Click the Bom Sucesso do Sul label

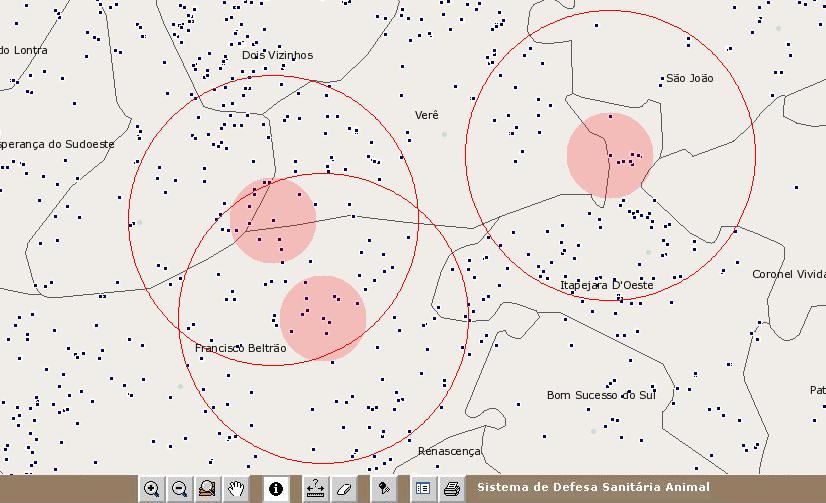coord(601,395)
